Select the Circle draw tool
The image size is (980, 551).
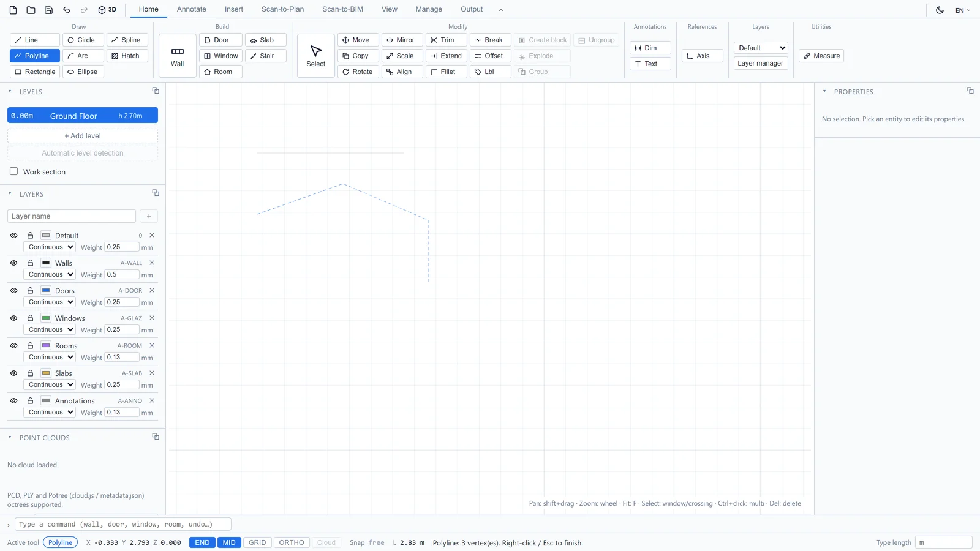tap(83, 40)
